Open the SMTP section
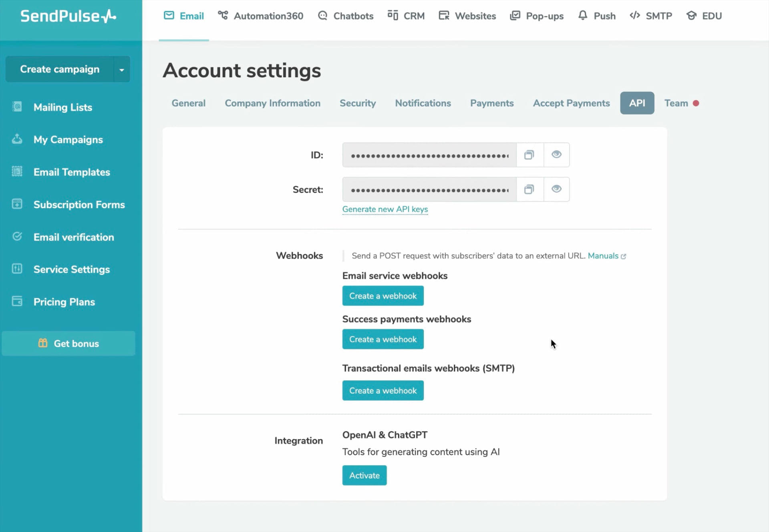The height and width of the screenshot is (532, 769). (651, 16)
